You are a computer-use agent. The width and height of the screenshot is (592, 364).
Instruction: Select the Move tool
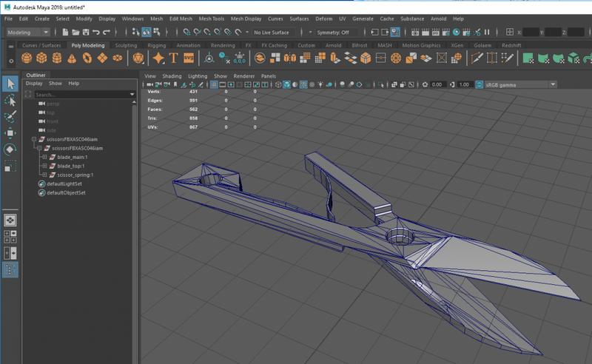[10, 133]
